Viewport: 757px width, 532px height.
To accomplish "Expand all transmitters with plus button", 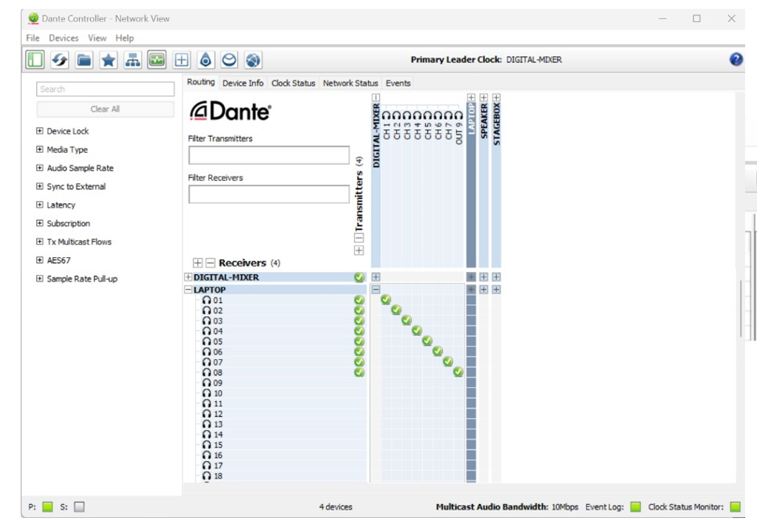I will pos(359,250).
